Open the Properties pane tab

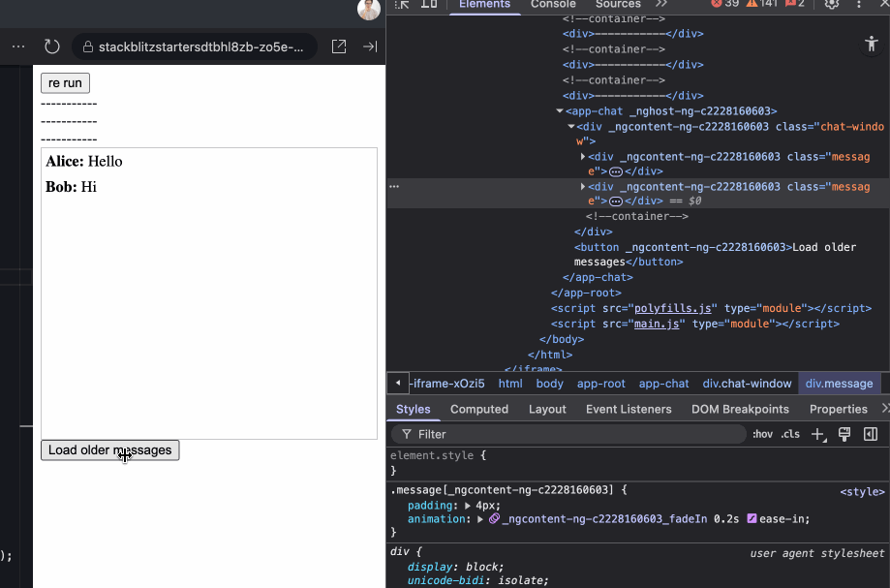(839, 409)
